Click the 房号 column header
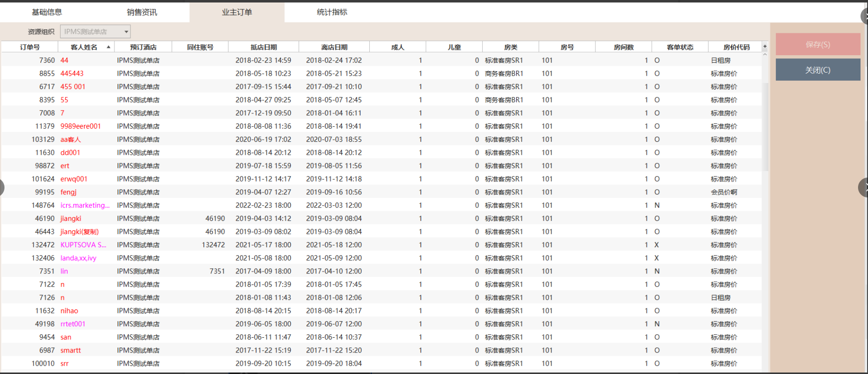868x374 pixels. pyautogui.click(x=567, y=47)
